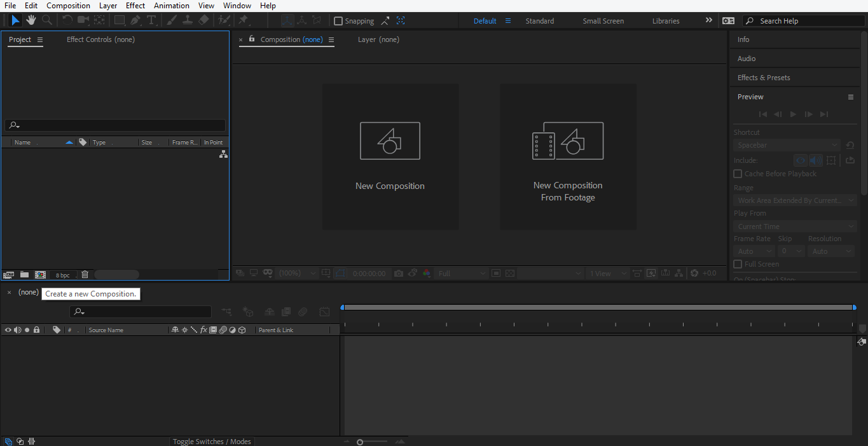868x446 pixels.
Task: Click the delete trash icon in Project panel
Action: point(85,275)
